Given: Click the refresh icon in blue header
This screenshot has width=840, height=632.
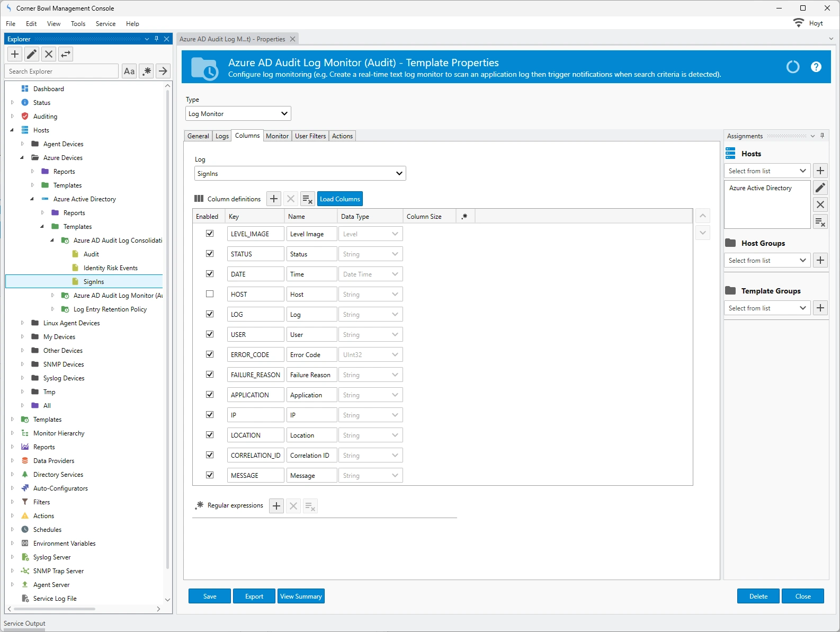Looking at the screenshot, I should (x=793, y=67).
